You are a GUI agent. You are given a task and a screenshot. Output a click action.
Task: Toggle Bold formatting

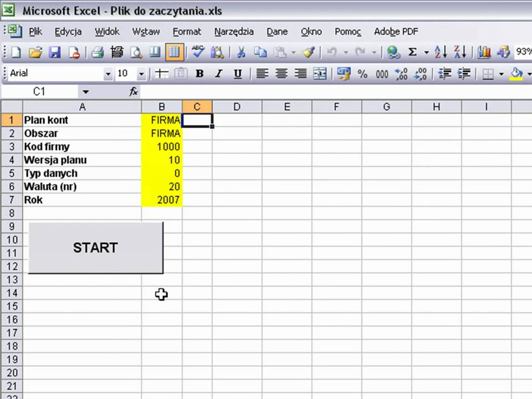click(x=199, y=73)
